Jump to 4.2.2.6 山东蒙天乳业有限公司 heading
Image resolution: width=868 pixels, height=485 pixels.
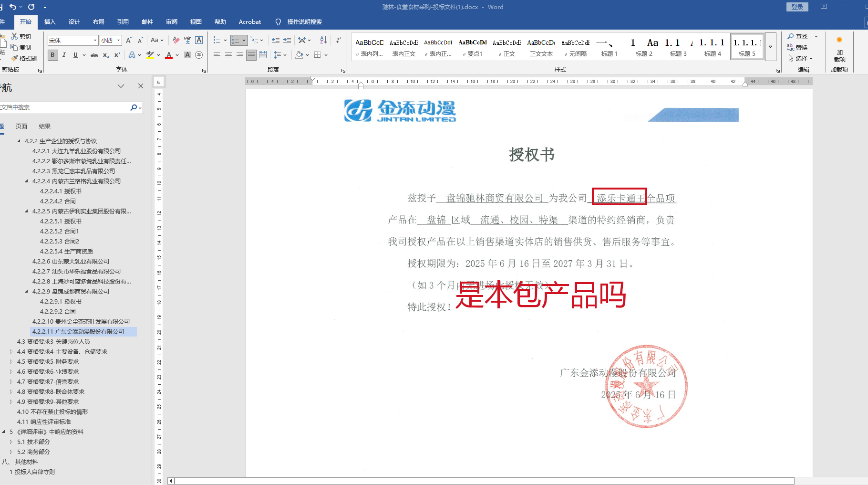point(71,261)
